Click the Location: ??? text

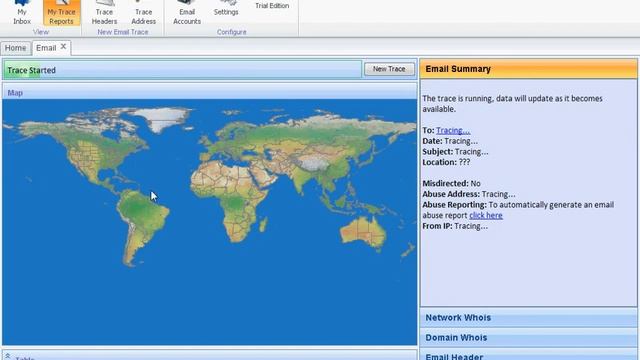click(x=446, y=162)
